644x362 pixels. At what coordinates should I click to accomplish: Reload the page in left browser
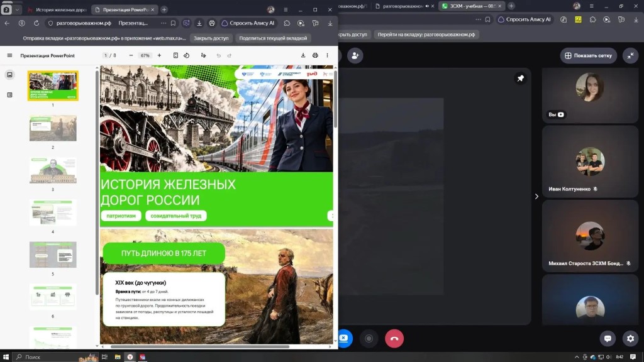(36, 23)
